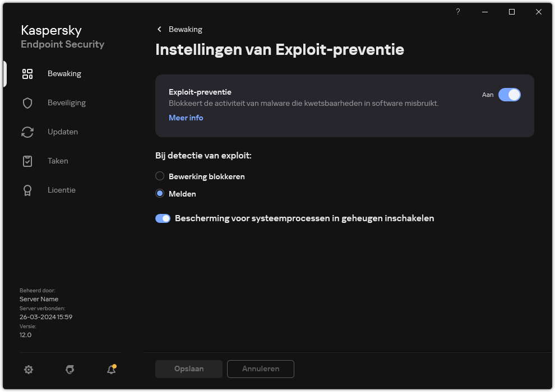
Task: Switch to the Taken section
Action: click(x=58, y=161)
